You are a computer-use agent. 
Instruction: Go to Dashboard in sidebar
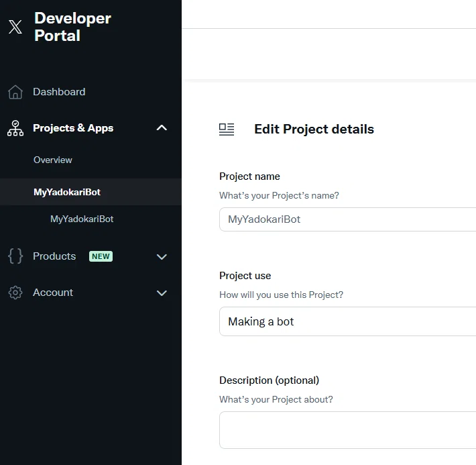(59, 92)
